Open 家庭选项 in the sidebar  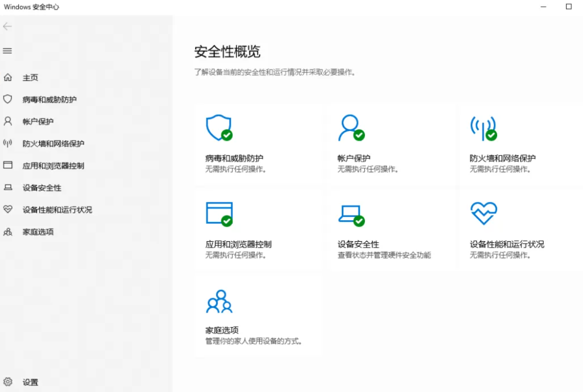click(x=38, y=231)
